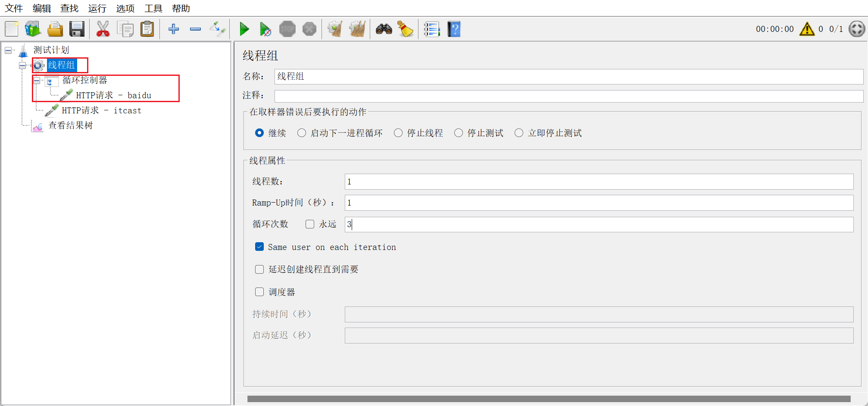
Task: Open Help with question mark icon
Action: (x=454, y=29)
